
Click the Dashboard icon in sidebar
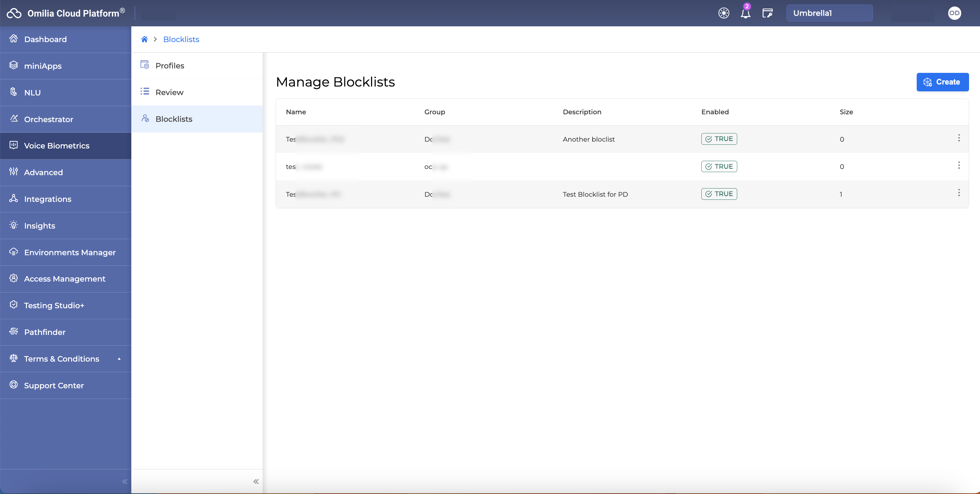click(x=13, y=39)
